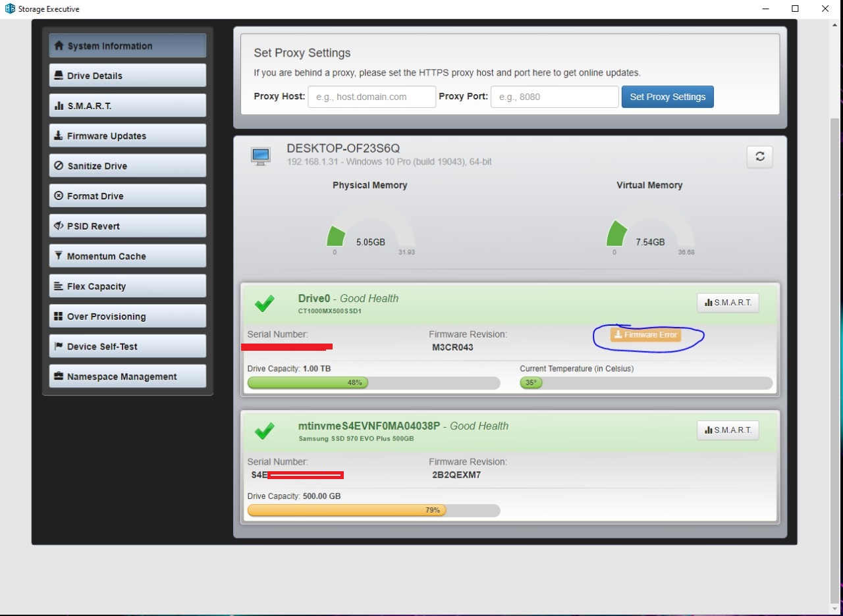Click the S.M.A.R.T. button for Drive0
The height and width of the screenshot is (616, 843).
click(x=728, y=303)
